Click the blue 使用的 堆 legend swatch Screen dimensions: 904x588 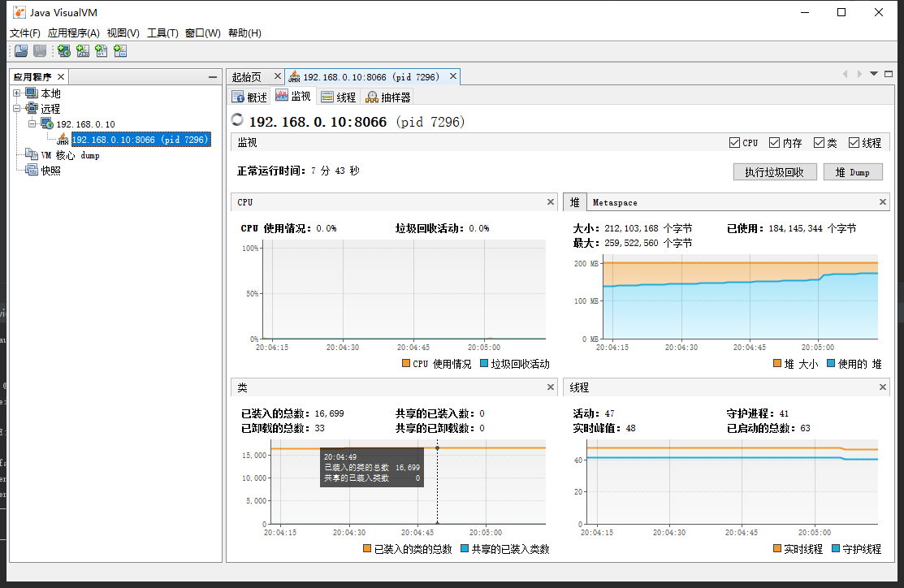click(x=831, y=363)
